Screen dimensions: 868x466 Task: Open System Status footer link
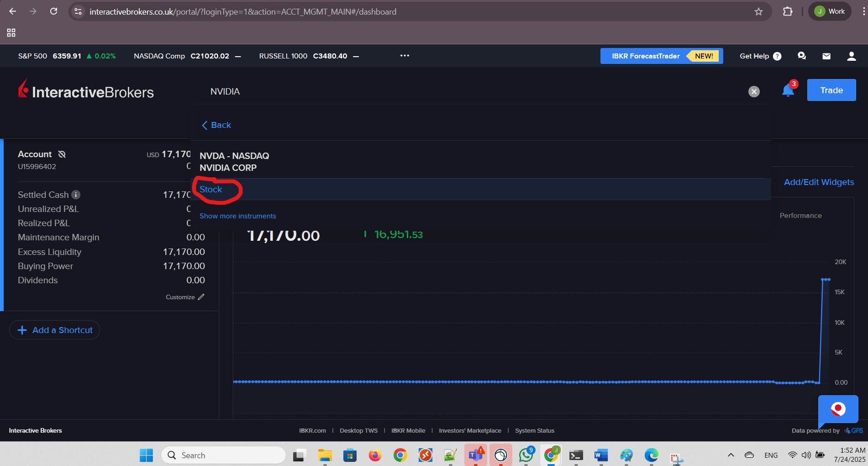click(x=535, y=430)
